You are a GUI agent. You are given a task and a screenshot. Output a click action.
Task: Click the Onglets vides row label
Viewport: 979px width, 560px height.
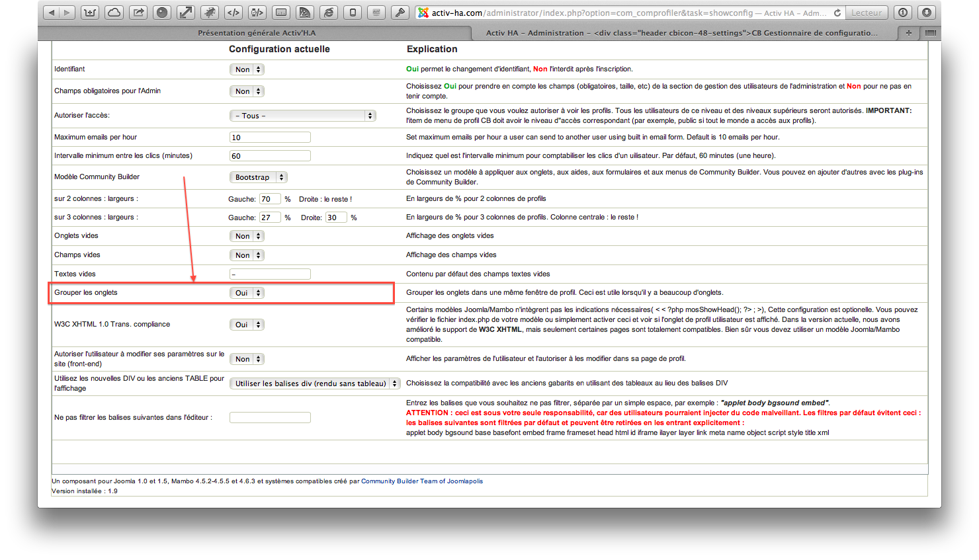[x=76, y=235]
